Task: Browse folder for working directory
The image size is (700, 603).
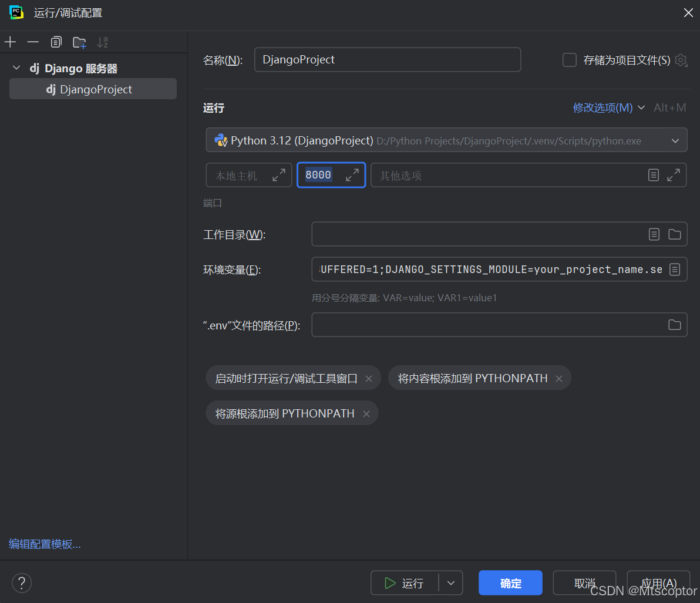Action: pos(675,234)
